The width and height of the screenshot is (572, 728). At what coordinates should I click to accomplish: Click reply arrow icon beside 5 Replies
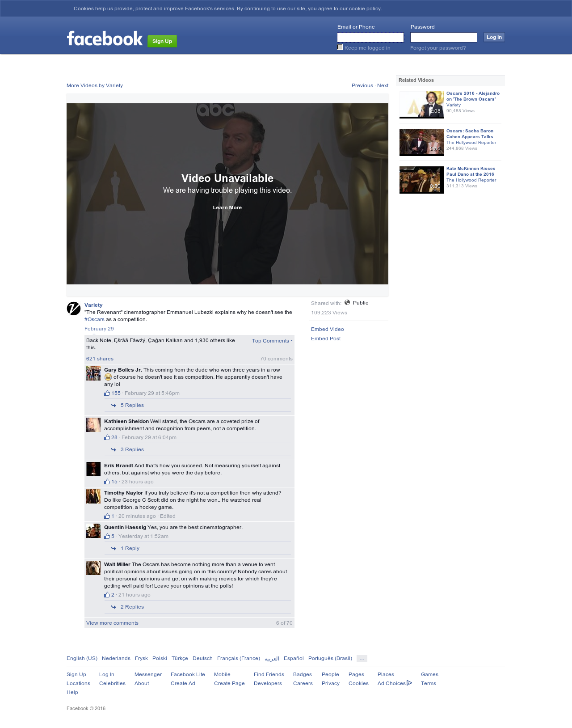114,406
